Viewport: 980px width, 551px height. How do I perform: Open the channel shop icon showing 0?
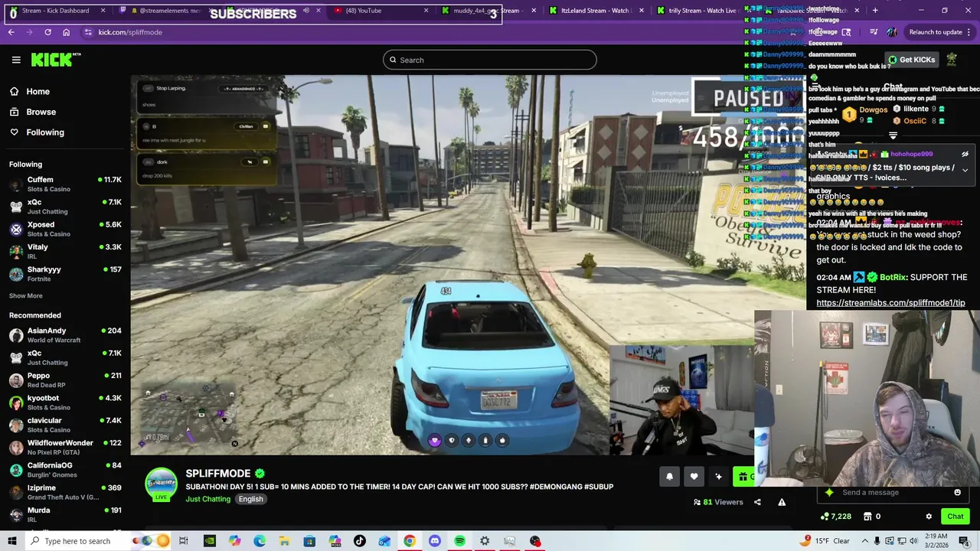point(872,517)
